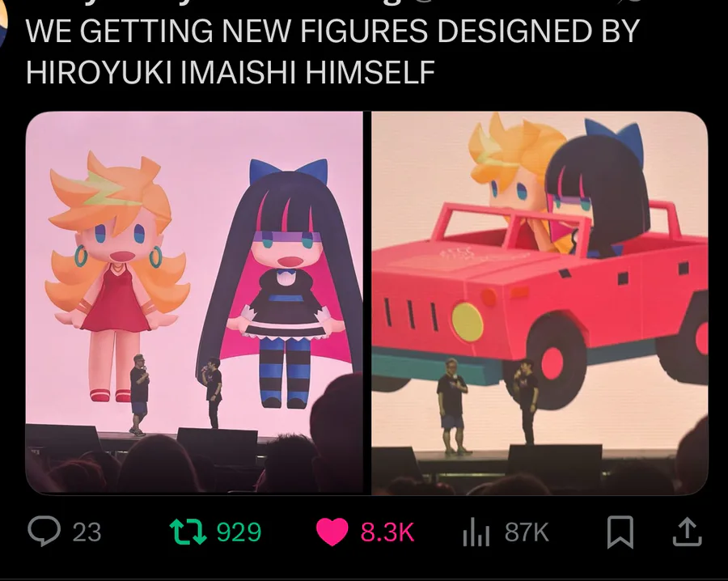
Task: Click the green repost arrows icon
Action: pos(188,532)
